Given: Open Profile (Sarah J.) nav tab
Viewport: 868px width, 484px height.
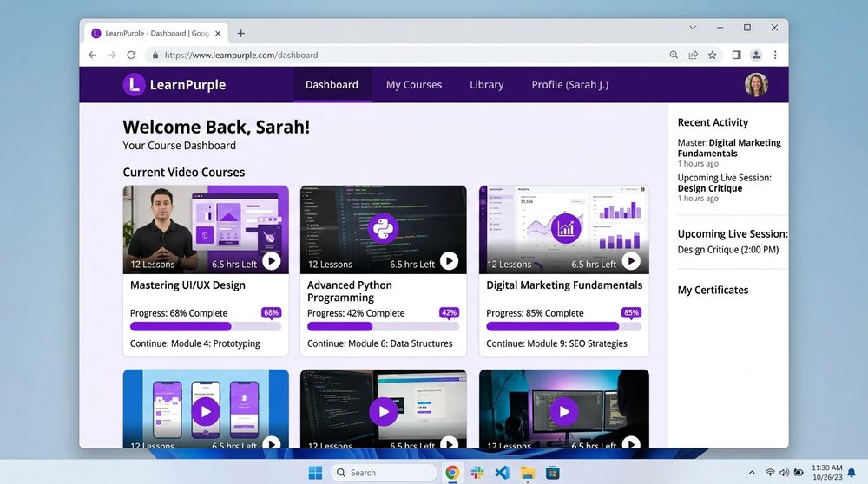Looking at the screenshot, I should [x=569, y=85].
